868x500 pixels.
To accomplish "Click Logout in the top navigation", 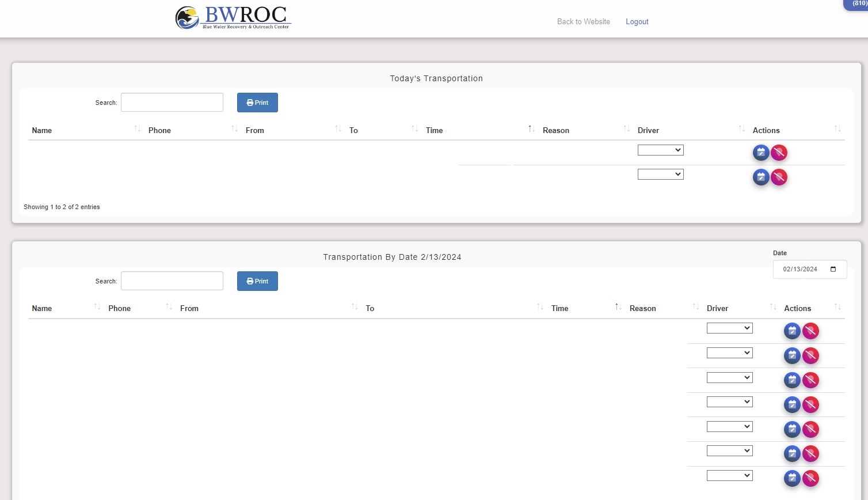I will tap(637, 21).
